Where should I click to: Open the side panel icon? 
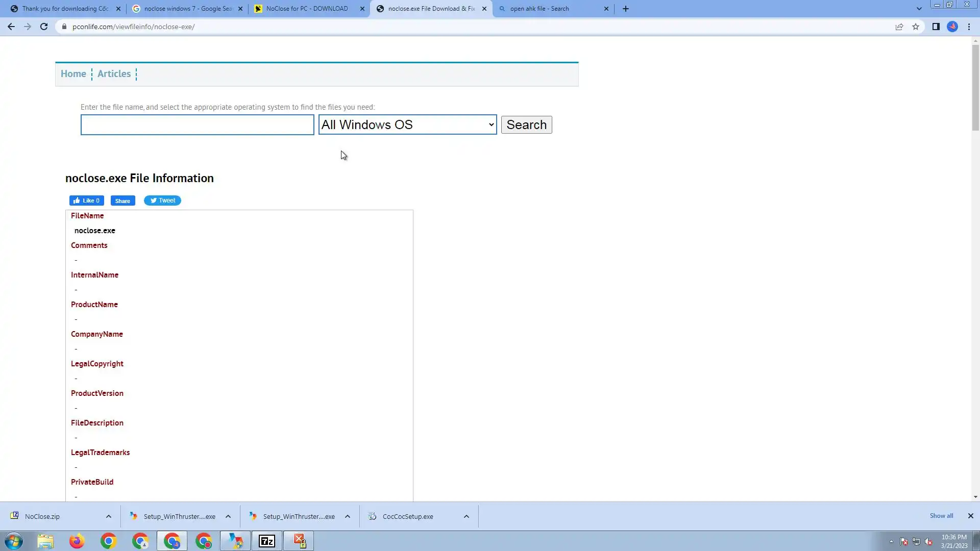[x=936, y=27]
